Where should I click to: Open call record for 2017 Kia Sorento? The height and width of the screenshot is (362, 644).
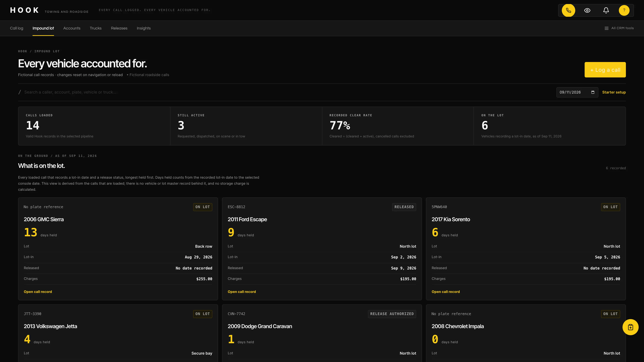pyautogui.click(x=445, y=292)
